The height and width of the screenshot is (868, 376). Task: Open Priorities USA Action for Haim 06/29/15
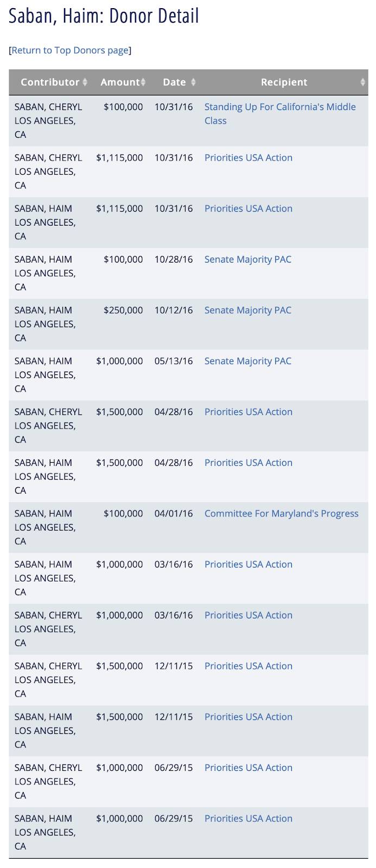[x=248, y=818]
